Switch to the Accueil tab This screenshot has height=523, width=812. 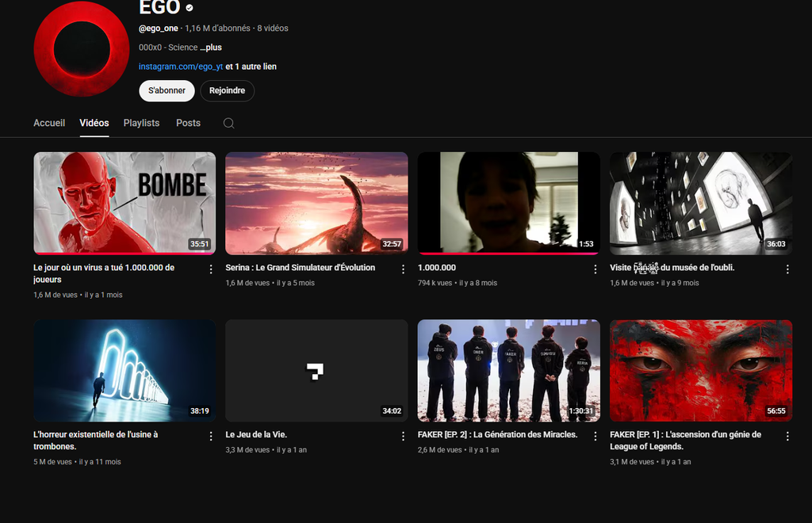pyautogui.click(x=49, y=123)
